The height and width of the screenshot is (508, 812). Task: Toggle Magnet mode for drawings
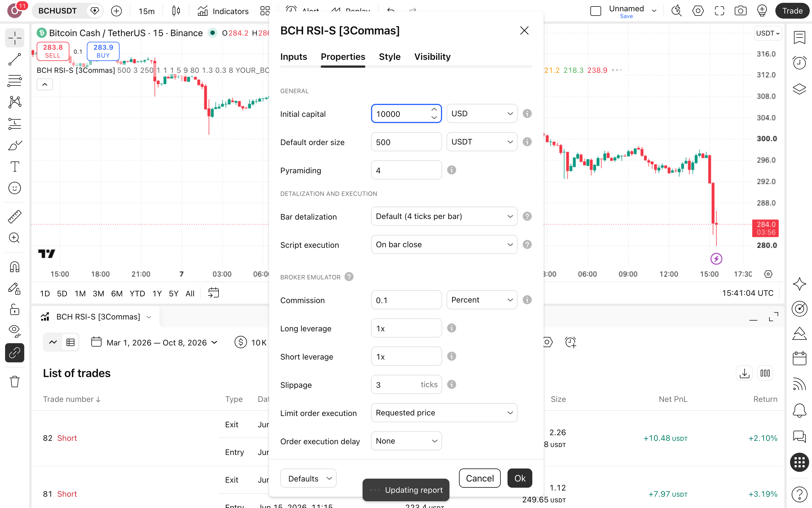point(14,267)
